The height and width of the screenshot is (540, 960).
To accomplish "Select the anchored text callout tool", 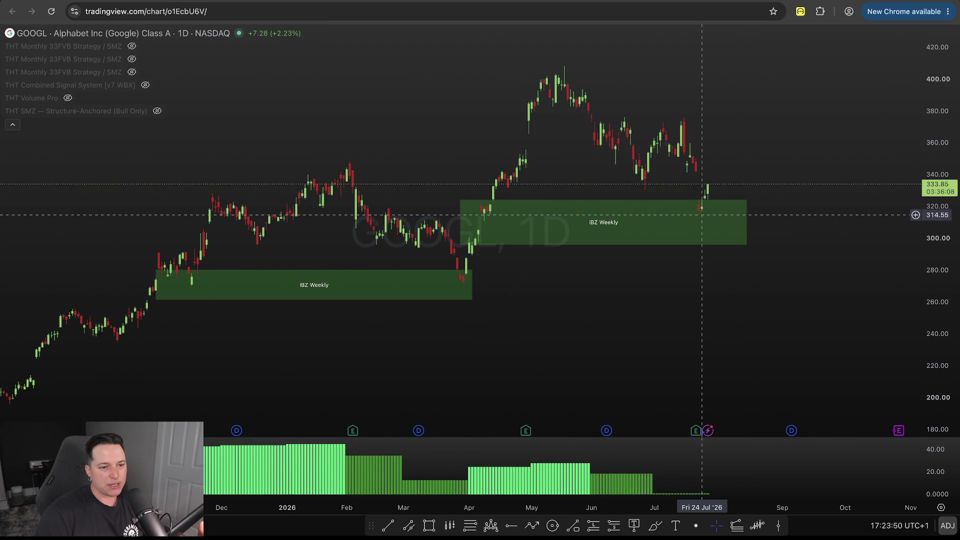I will [634, 525].
